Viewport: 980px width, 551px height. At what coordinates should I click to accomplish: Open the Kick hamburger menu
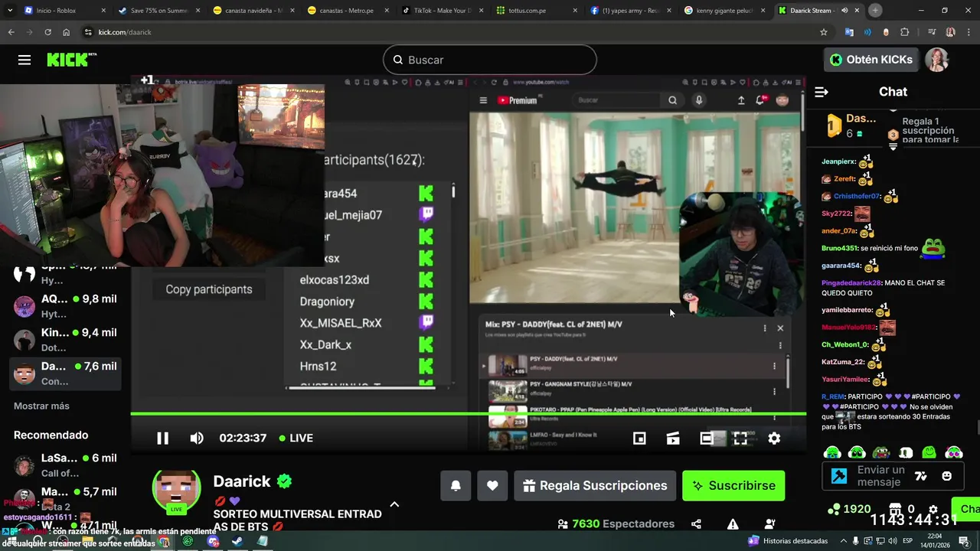[24, 60]
